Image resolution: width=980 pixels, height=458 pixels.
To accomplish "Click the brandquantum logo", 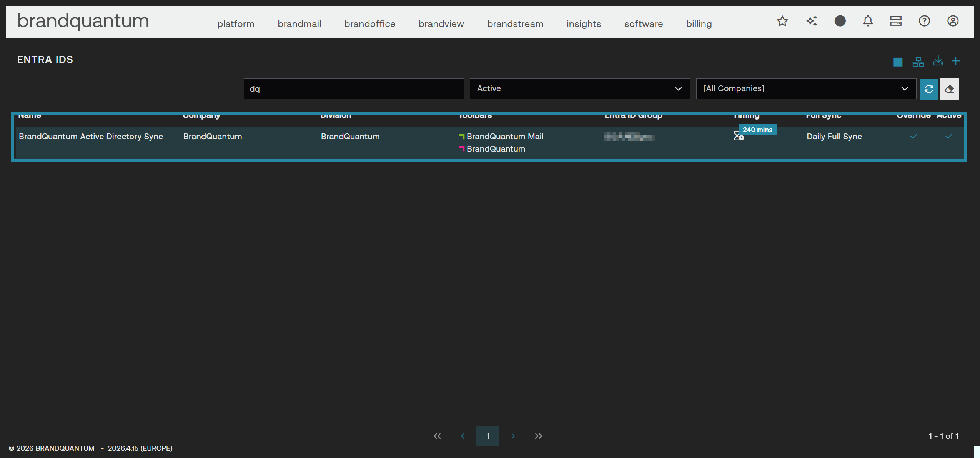I will (83, 21).
